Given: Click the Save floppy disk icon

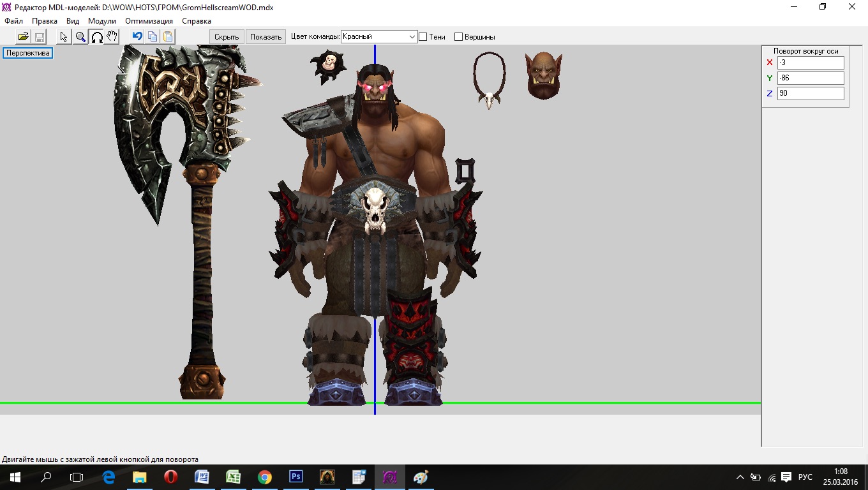Looking at the screenshot, I should [x=39, y=36].
